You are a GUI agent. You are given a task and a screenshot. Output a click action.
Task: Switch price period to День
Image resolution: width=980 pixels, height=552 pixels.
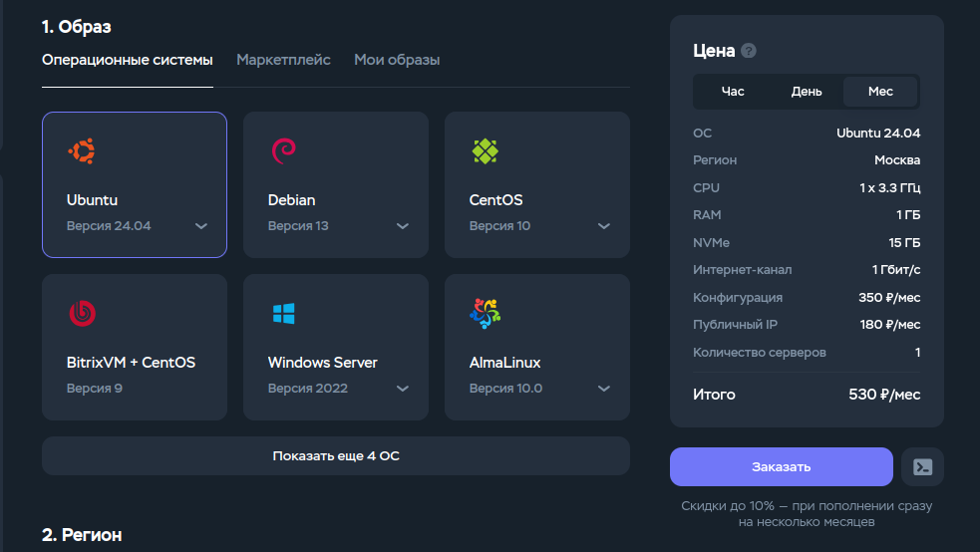(807, 92)
